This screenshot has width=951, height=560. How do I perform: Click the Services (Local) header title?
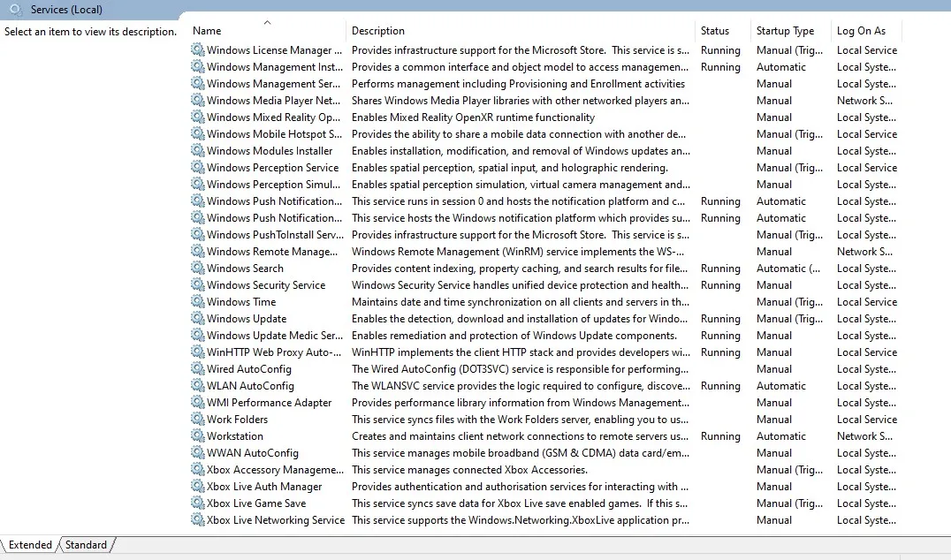tap(66, 9)
